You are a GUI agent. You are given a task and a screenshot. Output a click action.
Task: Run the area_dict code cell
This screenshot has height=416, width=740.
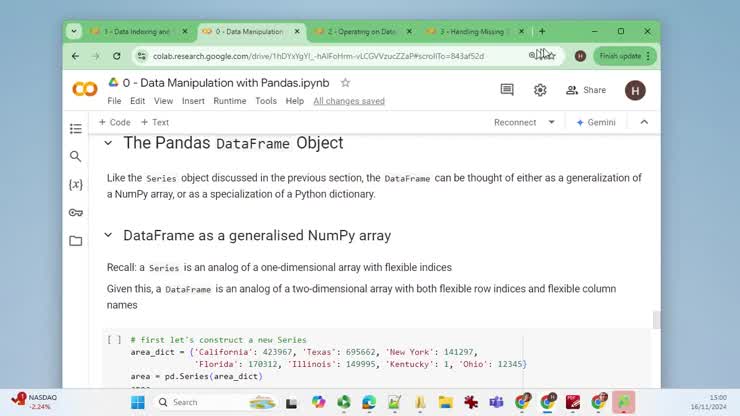114,340
